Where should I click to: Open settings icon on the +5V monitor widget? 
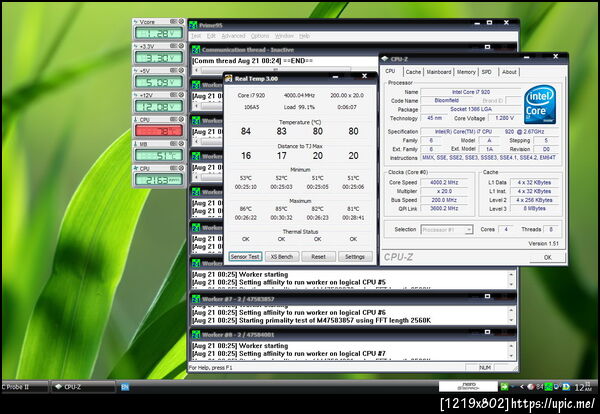tap(173, 70)
